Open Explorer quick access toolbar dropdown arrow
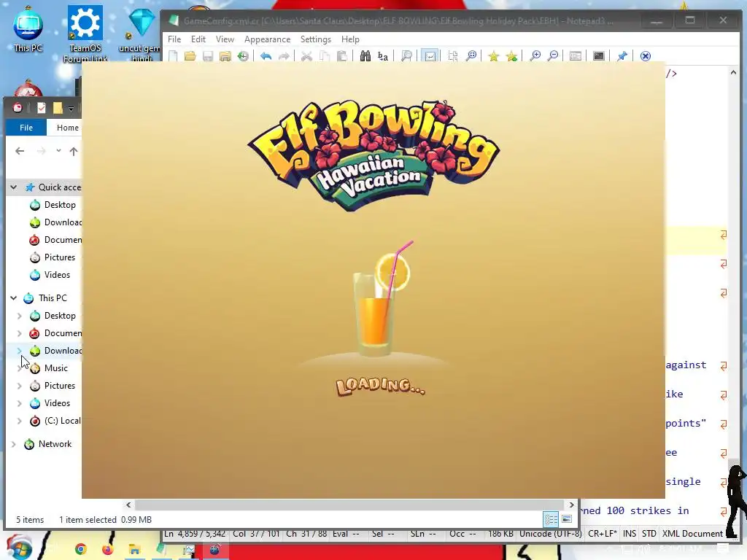 (x=71, y=109)
